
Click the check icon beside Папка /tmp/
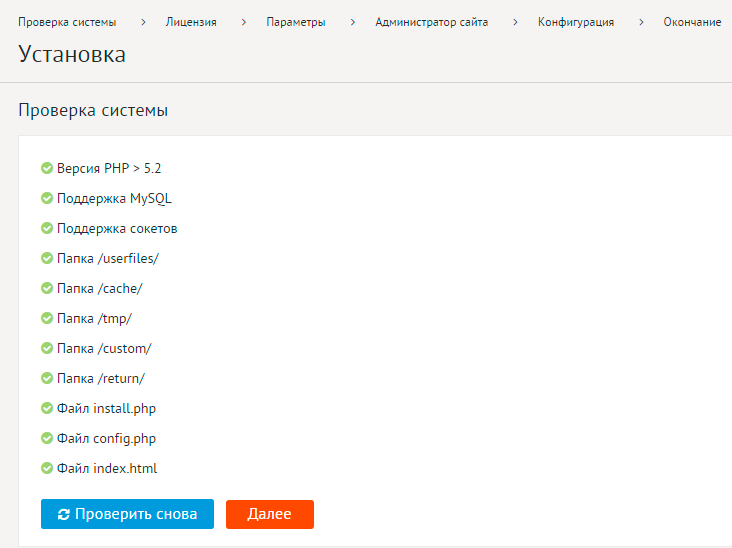click(x=47, y=318)
